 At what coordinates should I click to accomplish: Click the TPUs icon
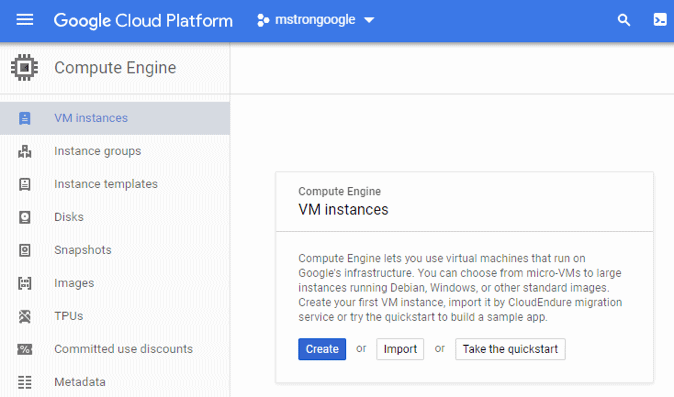click(25, 316)
